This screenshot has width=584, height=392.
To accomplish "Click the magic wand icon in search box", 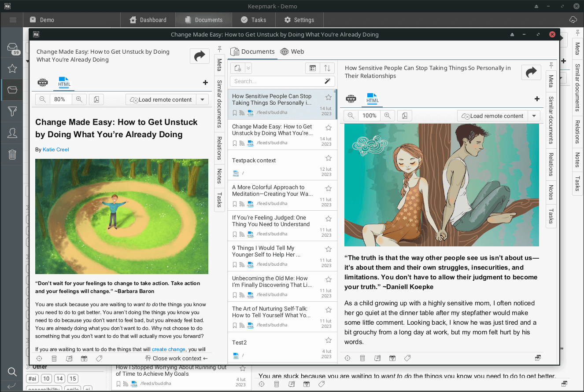I will point(327,81).
